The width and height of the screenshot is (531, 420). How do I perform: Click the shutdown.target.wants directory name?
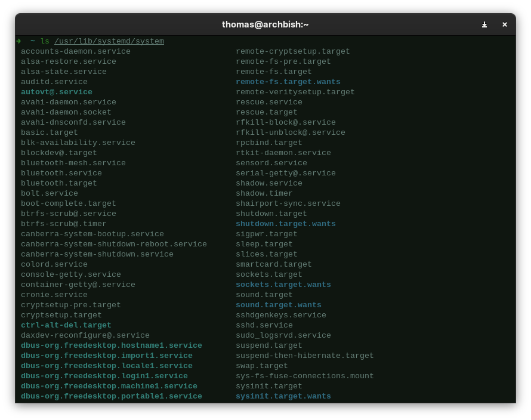(x=286, y=224)
